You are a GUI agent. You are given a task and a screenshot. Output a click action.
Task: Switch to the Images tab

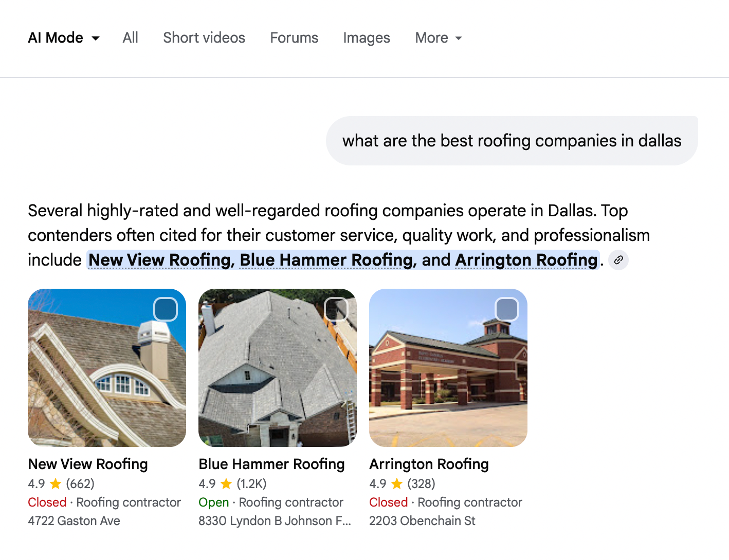[x=367, y=38]
